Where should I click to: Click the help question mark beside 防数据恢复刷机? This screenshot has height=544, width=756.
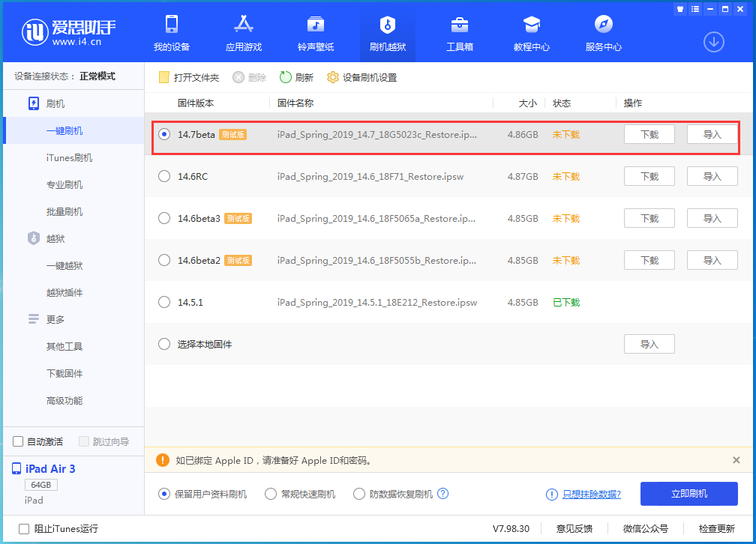(x=442, y=493)
